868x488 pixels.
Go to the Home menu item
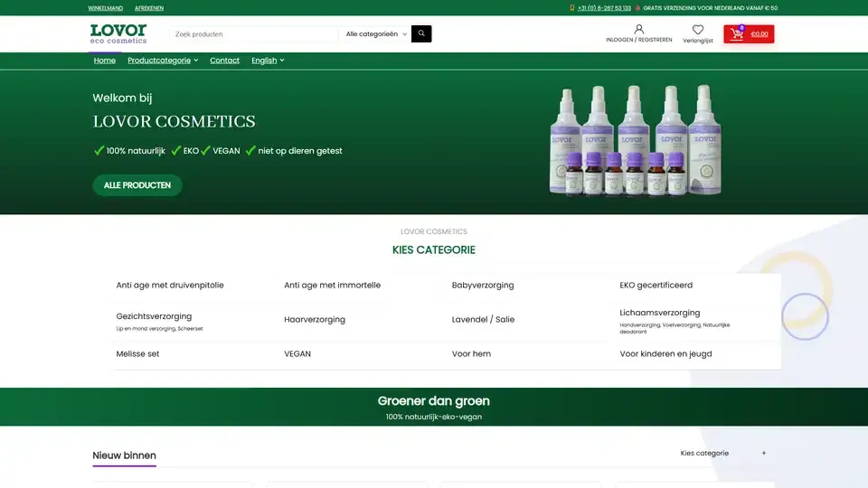pyautogui.click(x=105, y=61)
